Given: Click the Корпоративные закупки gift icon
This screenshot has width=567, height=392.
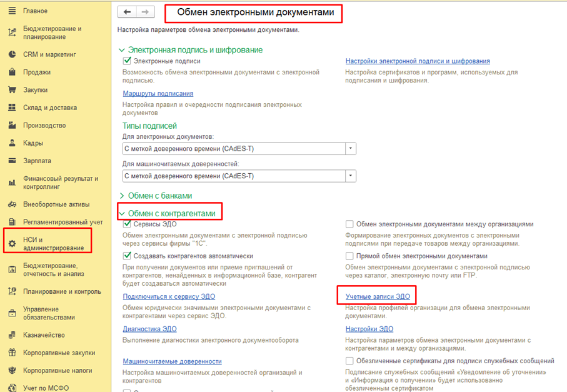Looking at the screenshot, I should tap(12, 353).
